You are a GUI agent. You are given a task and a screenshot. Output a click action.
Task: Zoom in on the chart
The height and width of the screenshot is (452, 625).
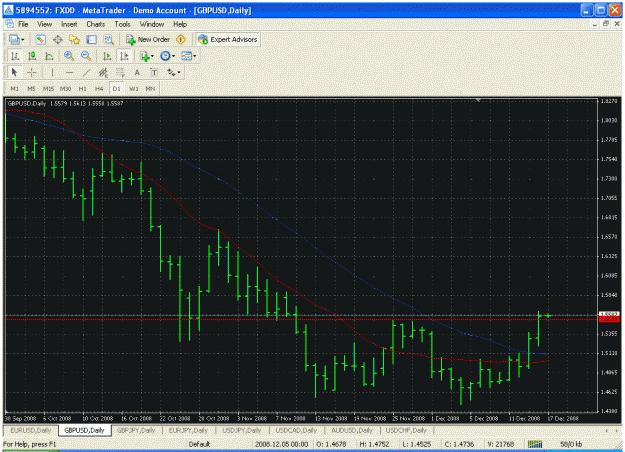(69, 56)
